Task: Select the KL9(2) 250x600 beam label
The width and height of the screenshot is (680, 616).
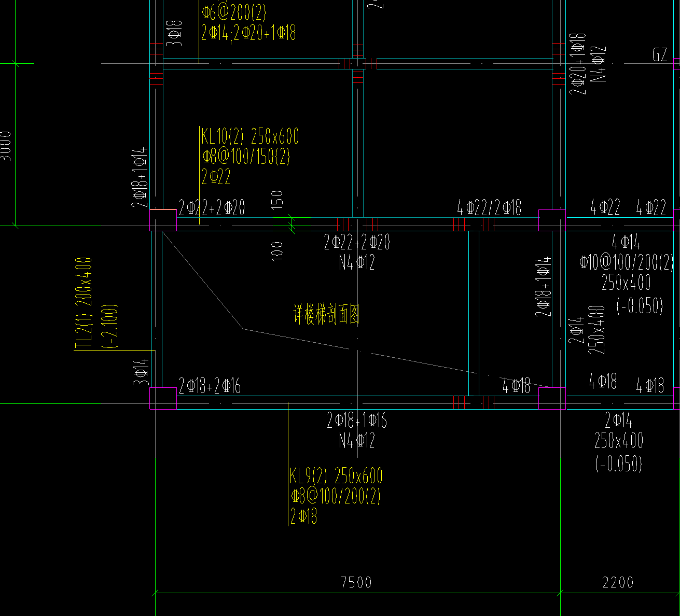Action: pyautogui.click(x=336, y=476)
